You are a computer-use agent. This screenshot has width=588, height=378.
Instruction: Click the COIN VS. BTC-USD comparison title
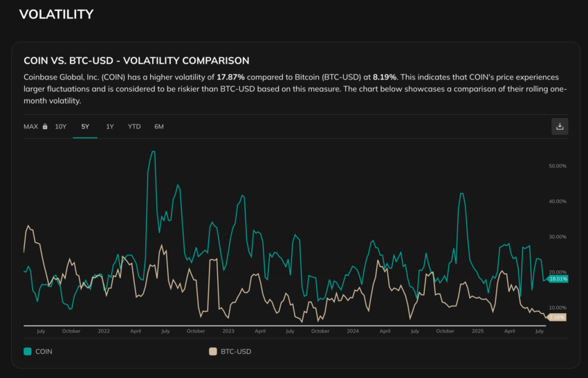pyautogui.click(x=136, y=61)
